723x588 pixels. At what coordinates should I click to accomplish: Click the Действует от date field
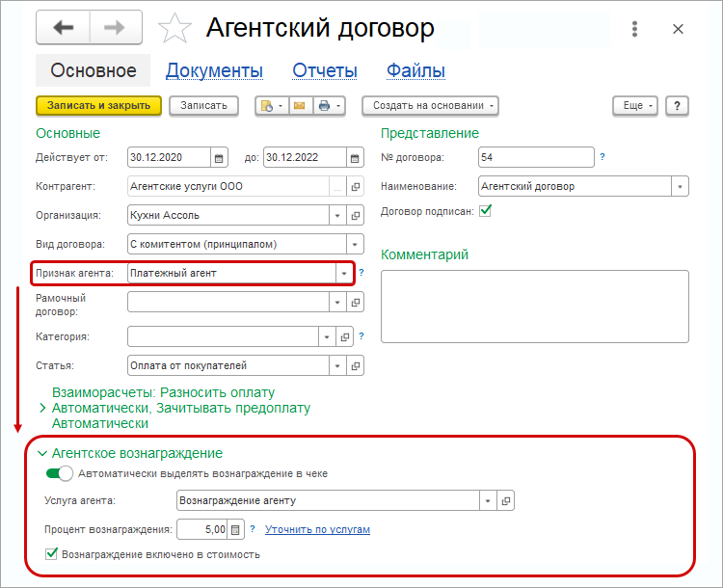[170, 158]
